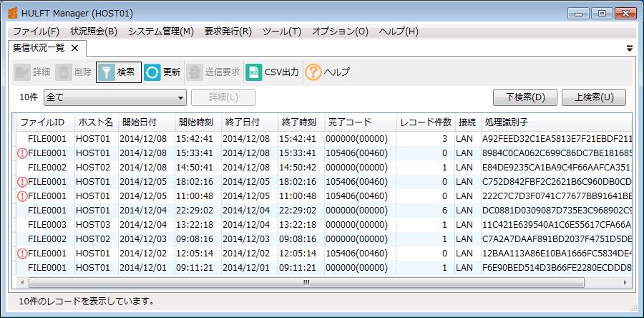Click error icon on the 18:02:16 row
The height and width of the screenshot is (318, 644).
click(22, 182)
